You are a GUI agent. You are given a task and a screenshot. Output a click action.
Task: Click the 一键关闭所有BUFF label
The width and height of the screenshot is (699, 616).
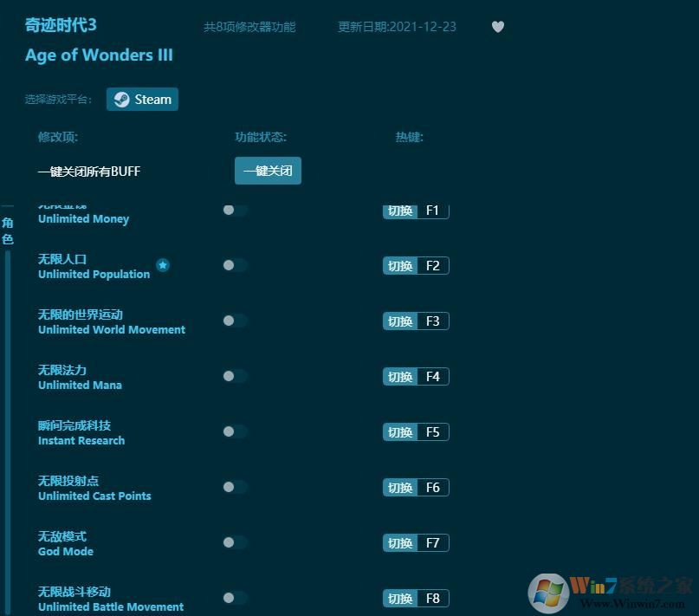[89, 172]
